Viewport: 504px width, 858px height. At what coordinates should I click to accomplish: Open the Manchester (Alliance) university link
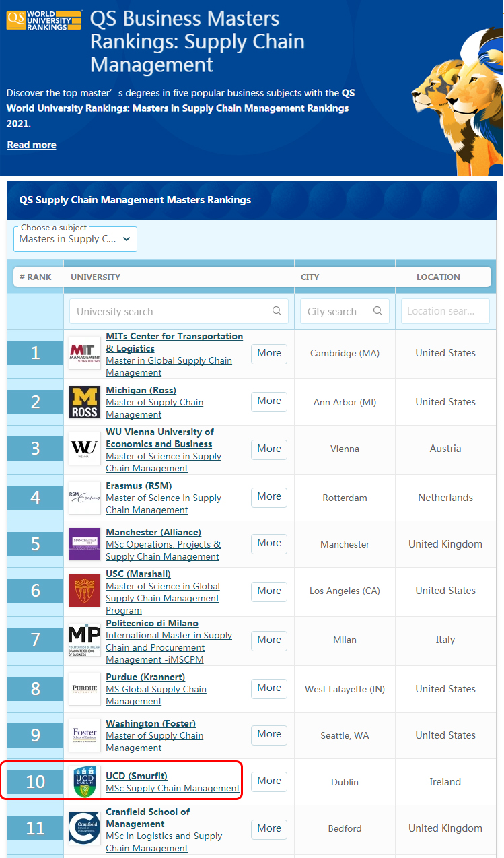153,532
